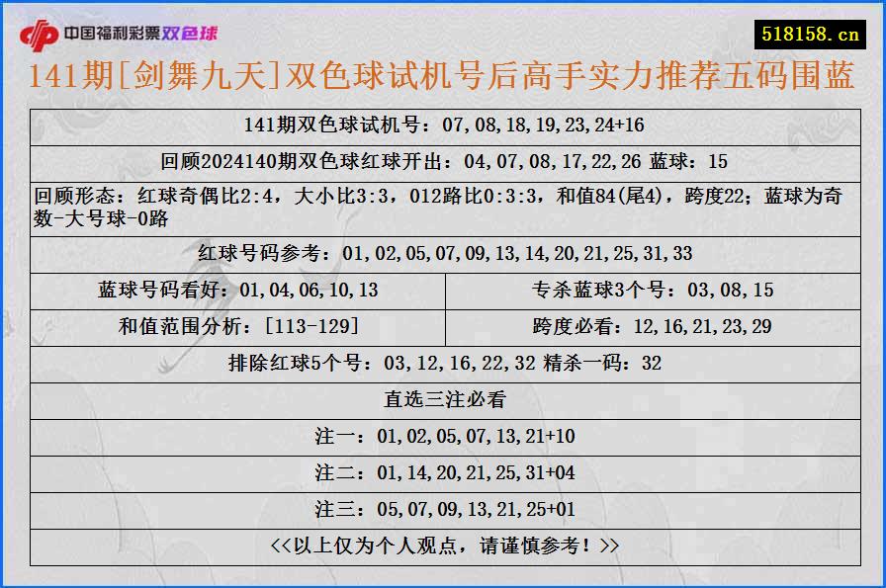Click the 回顾2024140期 results row
The height and width of the screenshot is (588, 886).
[x=443, y=158]
